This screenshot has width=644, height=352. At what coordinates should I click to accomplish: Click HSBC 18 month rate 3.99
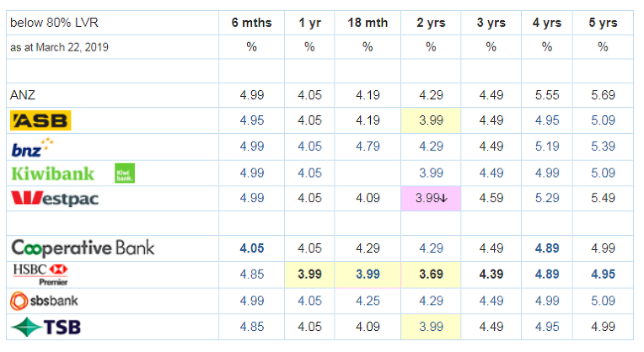(368, 274)
